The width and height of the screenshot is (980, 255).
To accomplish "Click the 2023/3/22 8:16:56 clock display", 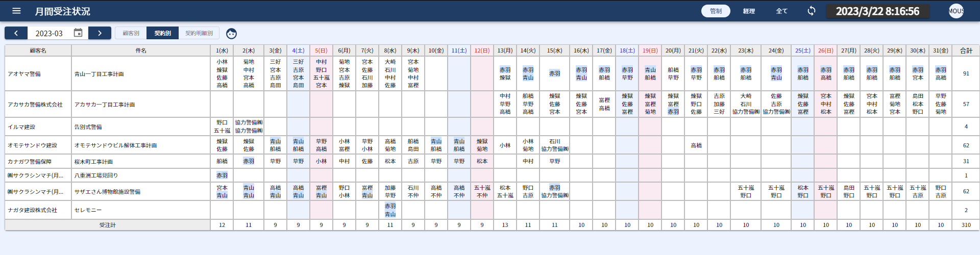I will tap(877, 11).
